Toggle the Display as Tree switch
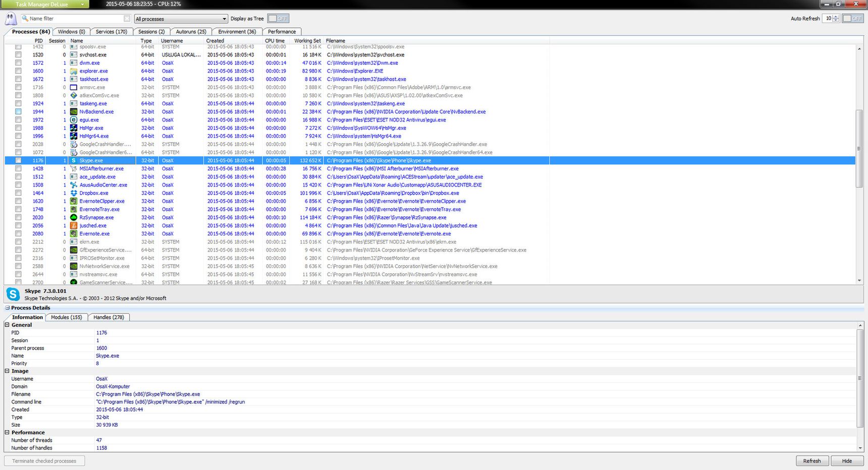The width and height of the screenshot is (868, 470). click(278, 19)
